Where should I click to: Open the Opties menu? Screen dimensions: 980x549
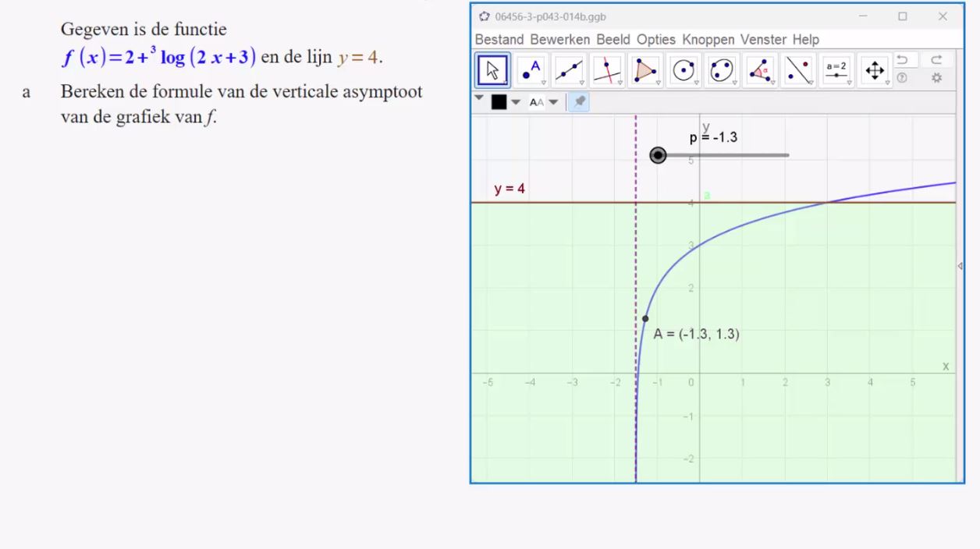pos(656,40)
